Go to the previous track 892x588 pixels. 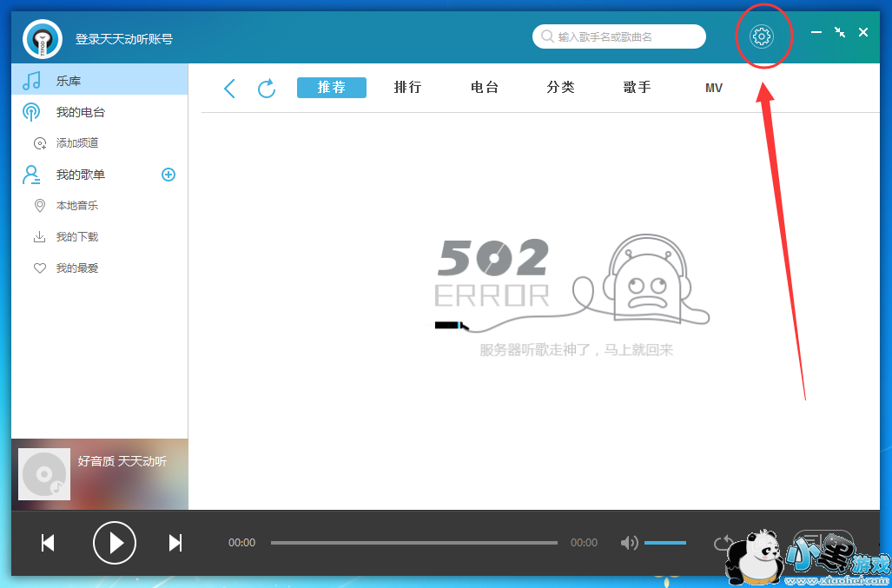pos(49,543)
